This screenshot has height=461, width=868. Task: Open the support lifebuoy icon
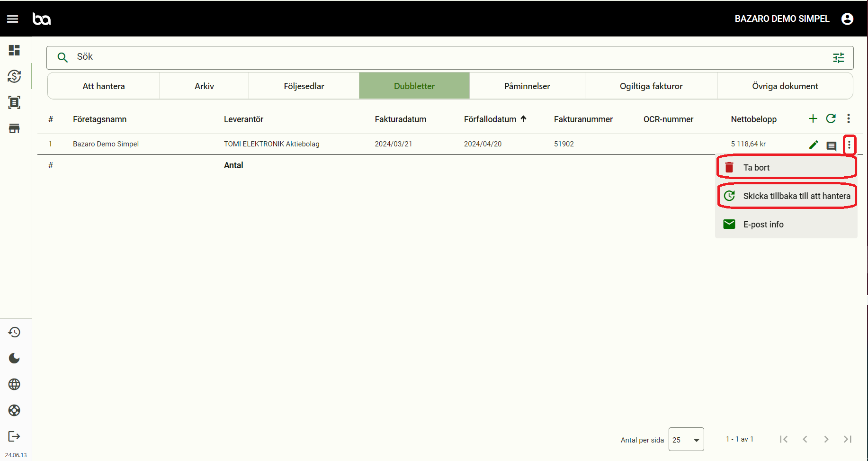[x=14, y=410]
